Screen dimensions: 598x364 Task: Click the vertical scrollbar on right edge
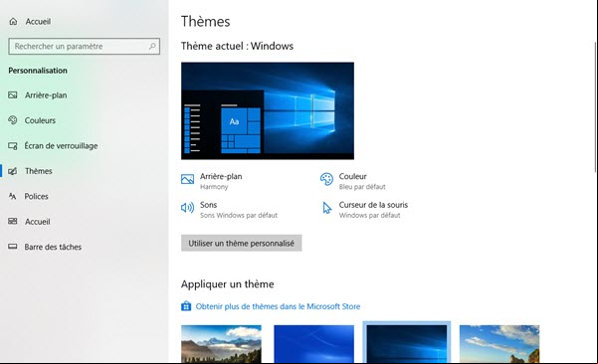595,106
